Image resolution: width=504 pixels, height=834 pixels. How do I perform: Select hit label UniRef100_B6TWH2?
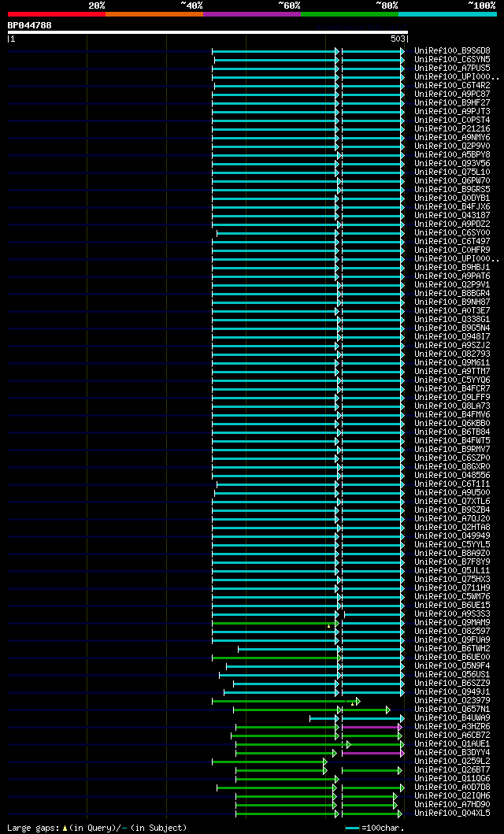coord(453,648)
